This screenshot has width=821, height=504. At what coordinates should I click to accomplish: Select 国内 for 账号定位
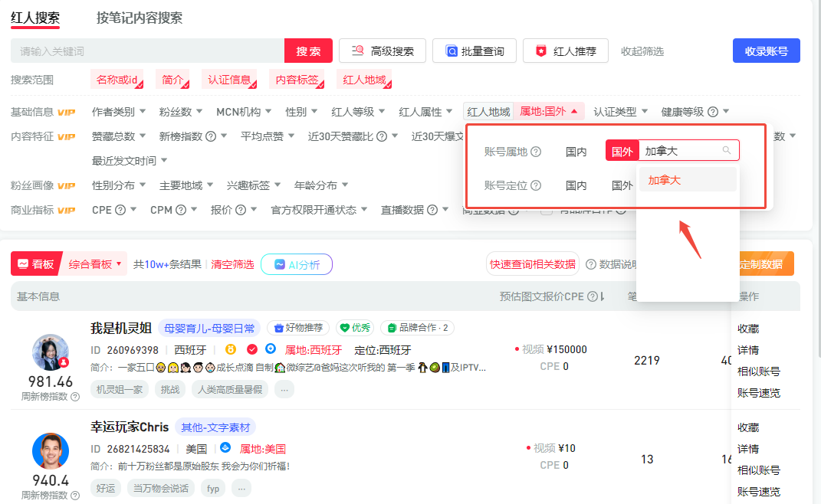[576, 185]
